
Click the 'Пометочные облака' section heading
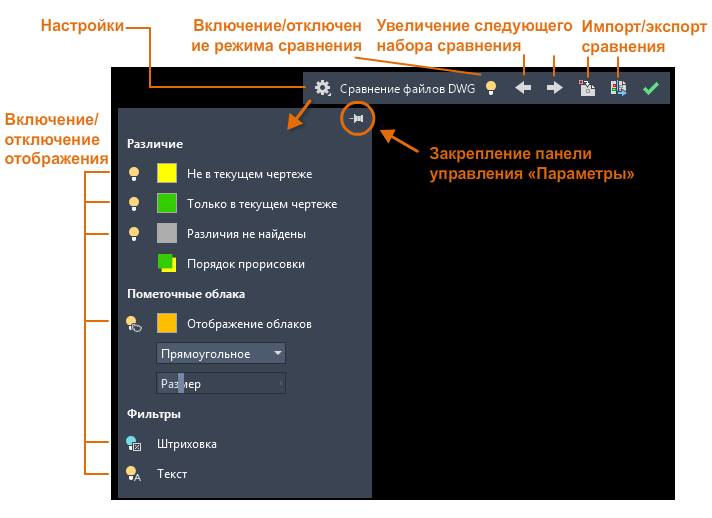click(186, 294)
